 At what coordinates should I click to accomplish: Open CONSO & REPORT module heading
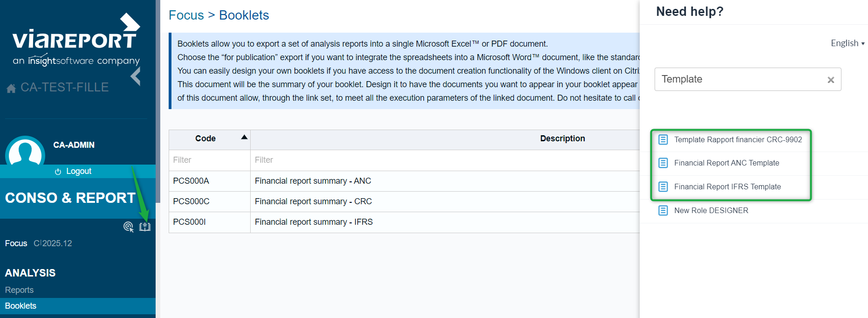(70, 198)
